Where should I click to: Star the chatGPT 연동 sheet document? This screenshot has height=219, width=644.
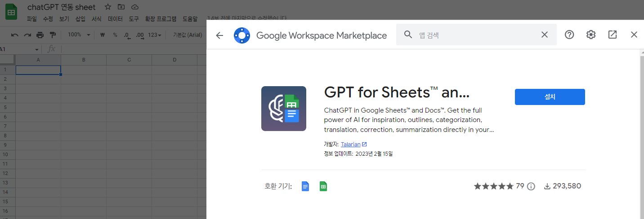(x=108, y=7)
